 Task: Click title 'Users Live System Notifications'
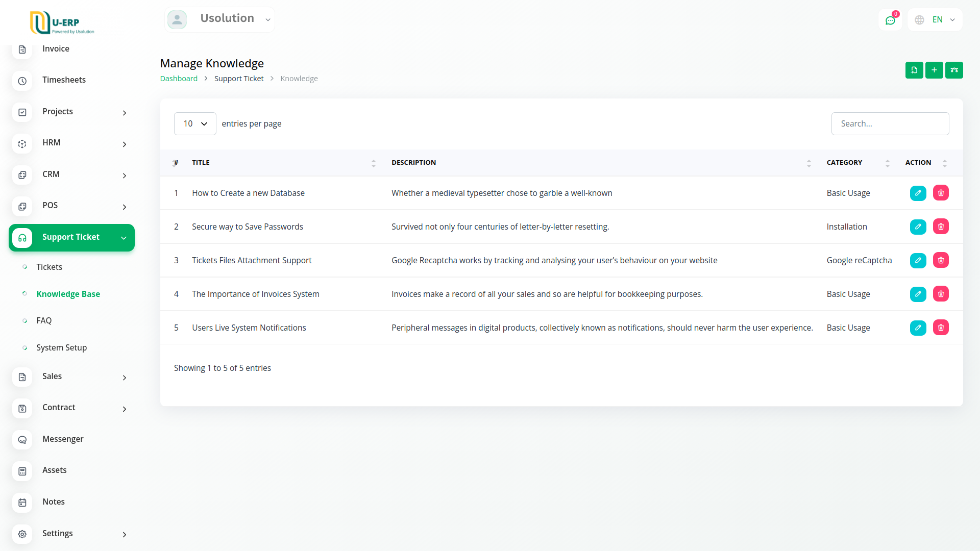[249, 328]
